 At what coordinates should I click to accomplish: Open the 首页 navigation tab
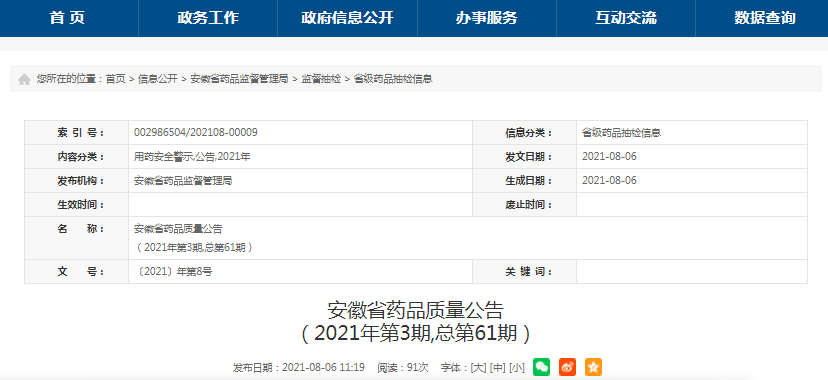click(68, 18)
